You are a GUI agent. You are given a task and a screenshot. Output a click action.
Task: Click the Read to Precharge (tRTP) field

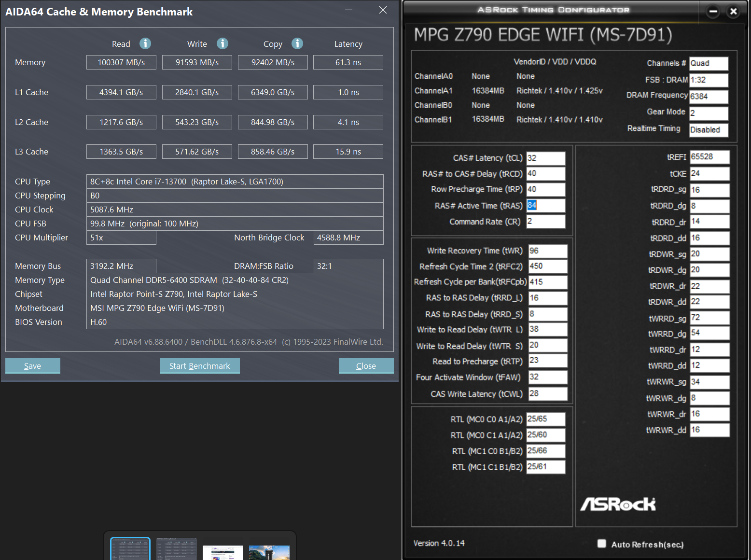(x=548, y=361)
